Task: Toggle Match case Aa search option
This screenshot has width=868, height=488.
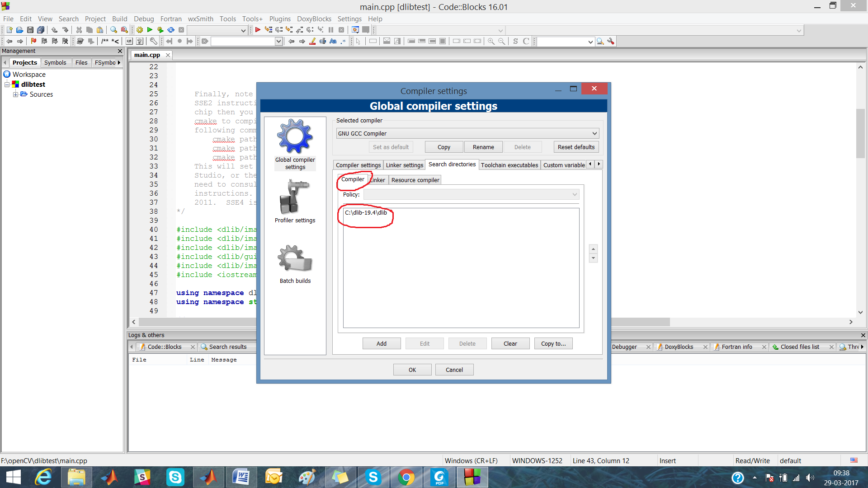Action: click(x=333, y=41)
